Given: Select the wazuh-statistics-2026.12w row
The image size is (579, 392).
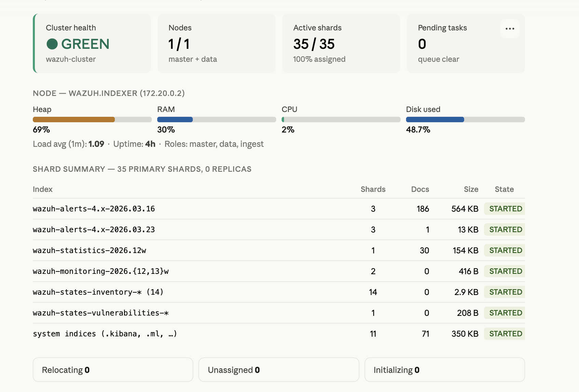Looking at the screenshot, I should click(x=90, y=250).
